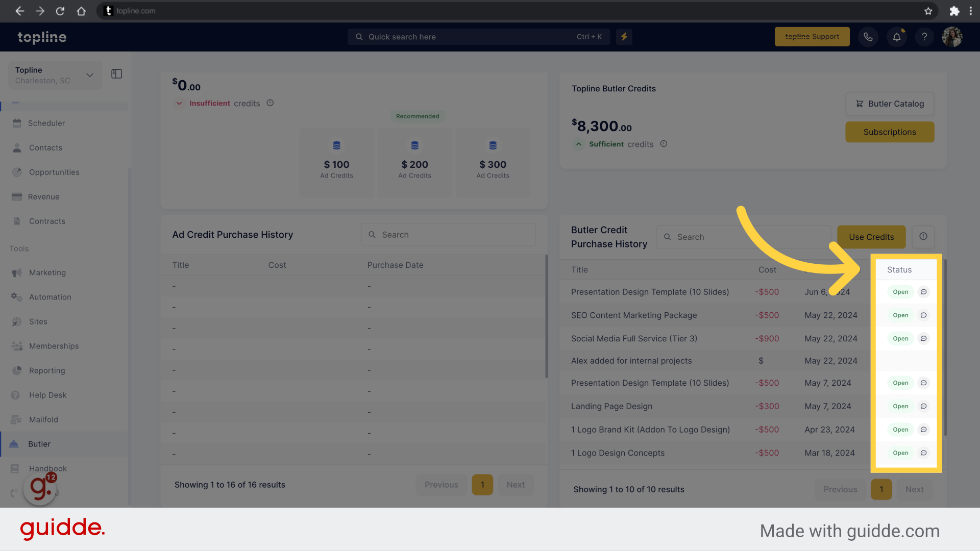Select the $300 Ad Credits card

click(493, 163)
